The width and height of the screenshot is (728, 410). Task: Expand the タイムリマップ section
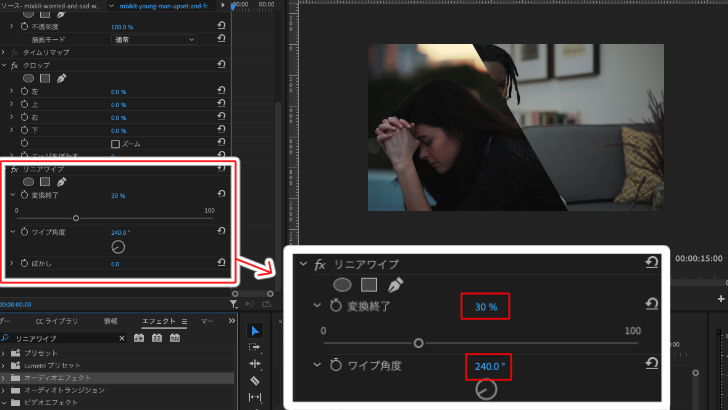click(x=3, y=52)
